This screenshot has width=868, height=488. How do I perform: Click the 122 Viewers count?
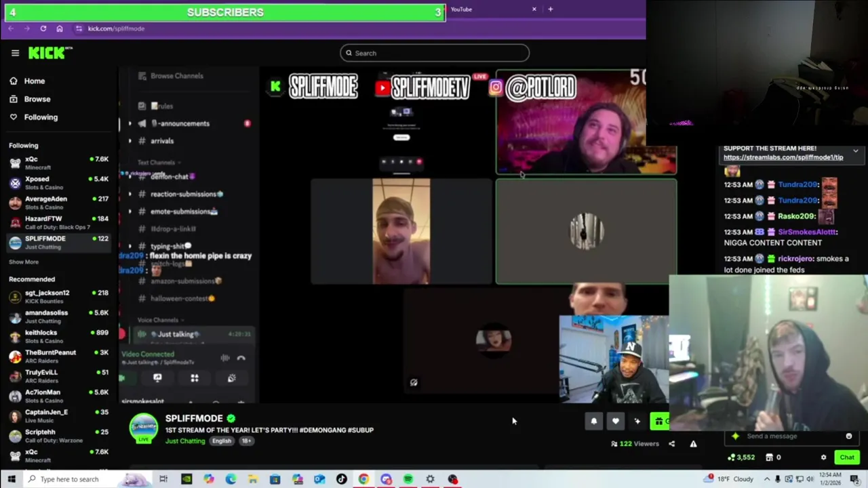click(635, 444)
